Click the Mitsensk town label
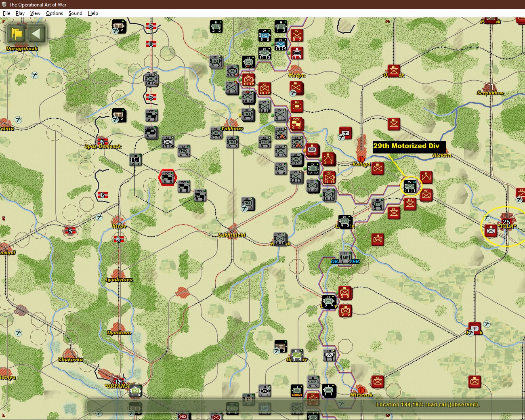The width and height of the screenshot is (525, 420). point(361,395)
